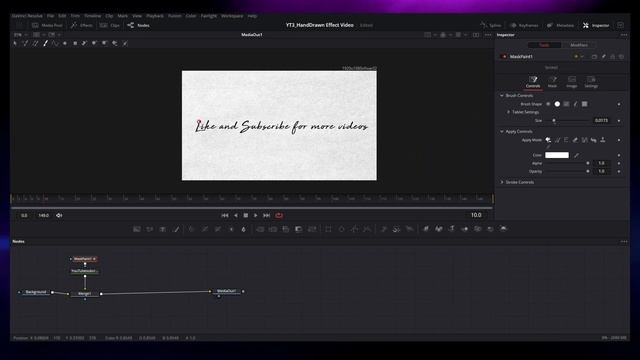Toggle the Inspector panel button
The image size is (640, 360).
596,25
